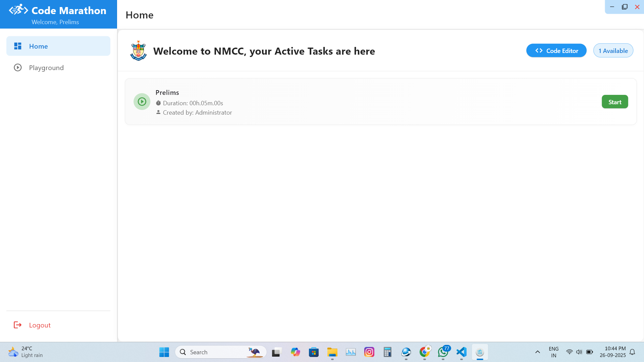Screen dimensions: 644x362
Task: Select the Playground play icon
Action: pyautogui.click(x=17, y=68)
